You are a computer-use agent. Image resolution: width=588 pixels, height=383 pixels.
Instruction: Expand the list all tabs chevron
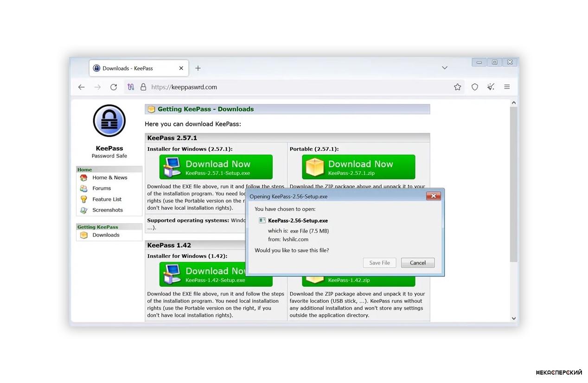point(445,68)
